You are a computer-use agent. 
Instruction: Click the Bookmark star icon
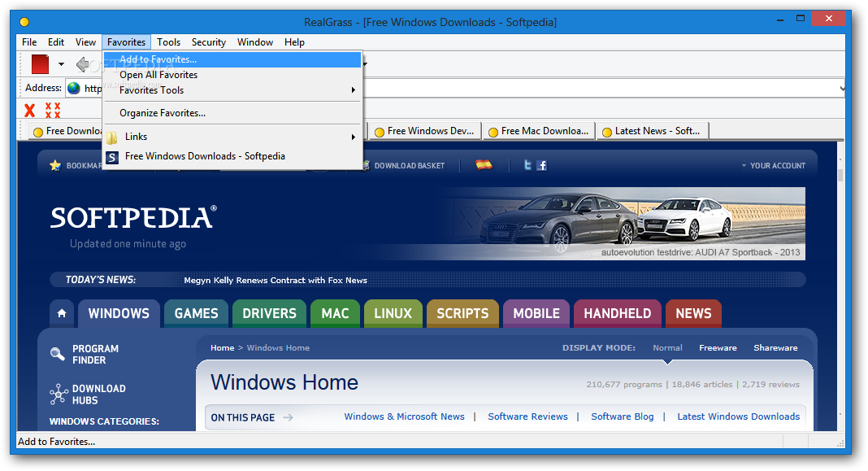pyautogui.click(x=55, y=165)
